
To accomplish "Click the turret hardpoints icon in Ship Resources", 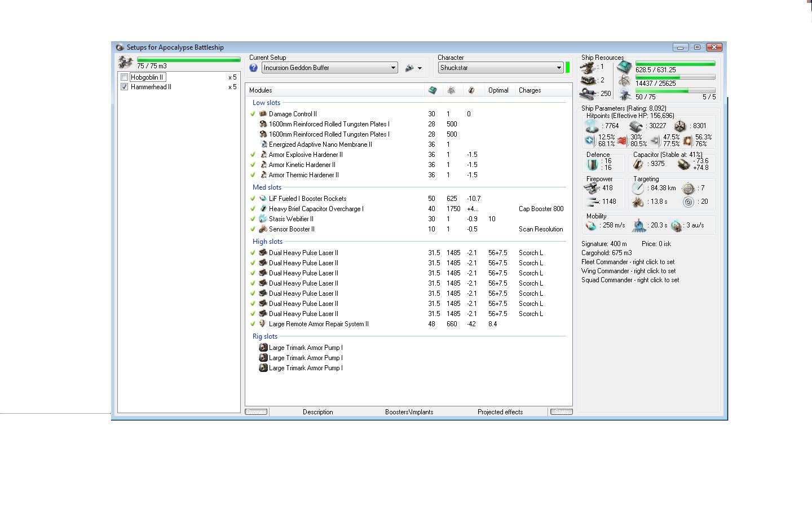I will click(588, 67).
